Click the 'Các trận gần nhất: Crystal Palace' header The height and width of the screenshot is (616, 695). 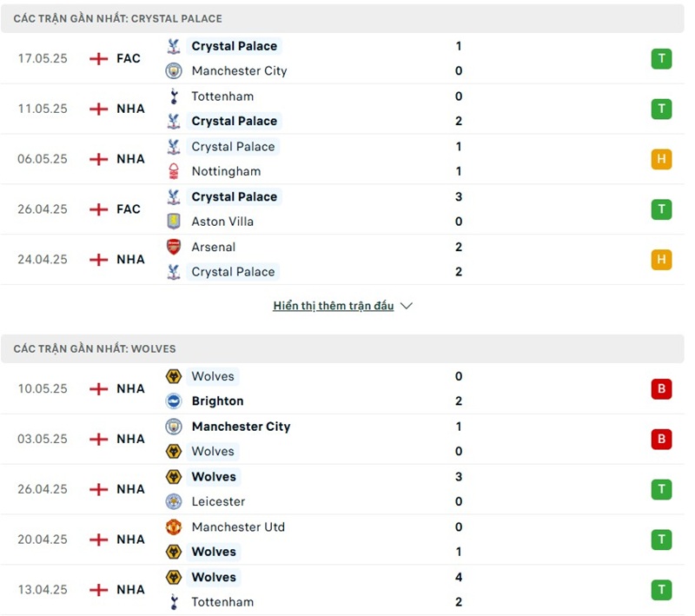(117, 18)
